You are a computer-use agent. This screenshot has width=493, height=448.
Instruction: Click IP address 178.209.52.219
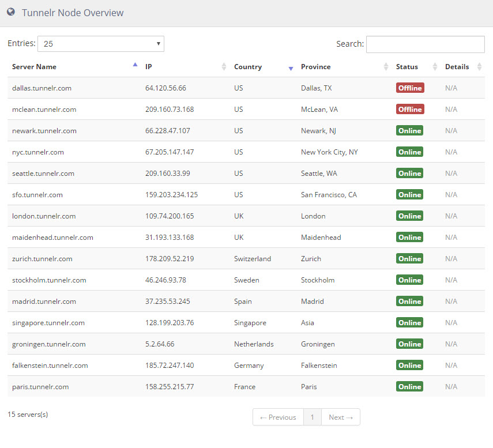click(170, 259)
